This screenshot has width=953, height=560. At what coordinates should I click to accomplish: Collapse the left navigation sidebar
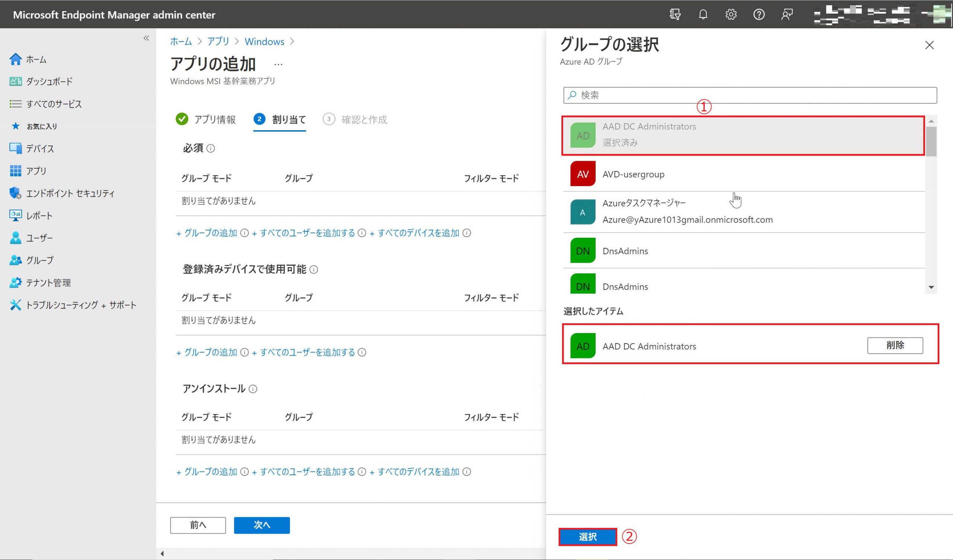146,38
